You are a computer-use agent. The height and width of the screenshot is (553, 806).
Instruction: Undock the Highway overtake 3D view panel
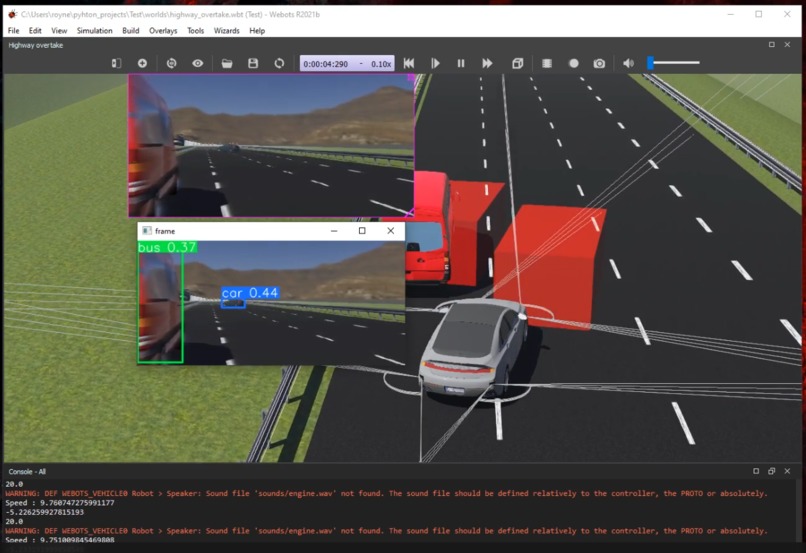point(772,45)
